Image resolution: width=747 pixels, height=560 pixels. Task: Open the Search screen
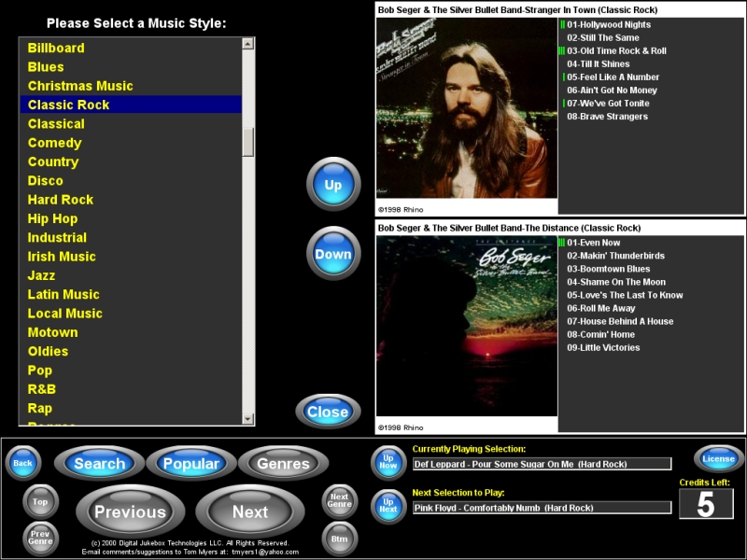click(99, 463)
